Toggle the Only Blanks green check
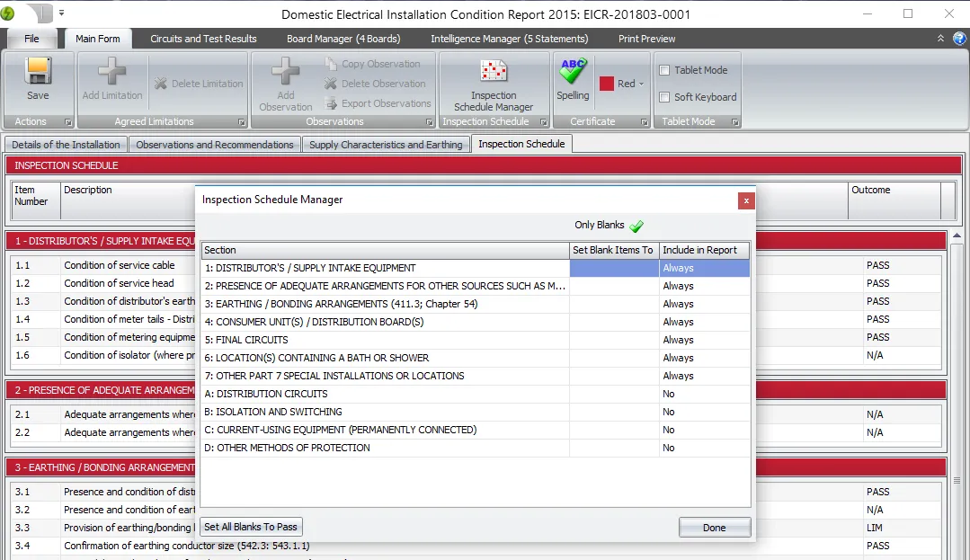 pos(636,225)
